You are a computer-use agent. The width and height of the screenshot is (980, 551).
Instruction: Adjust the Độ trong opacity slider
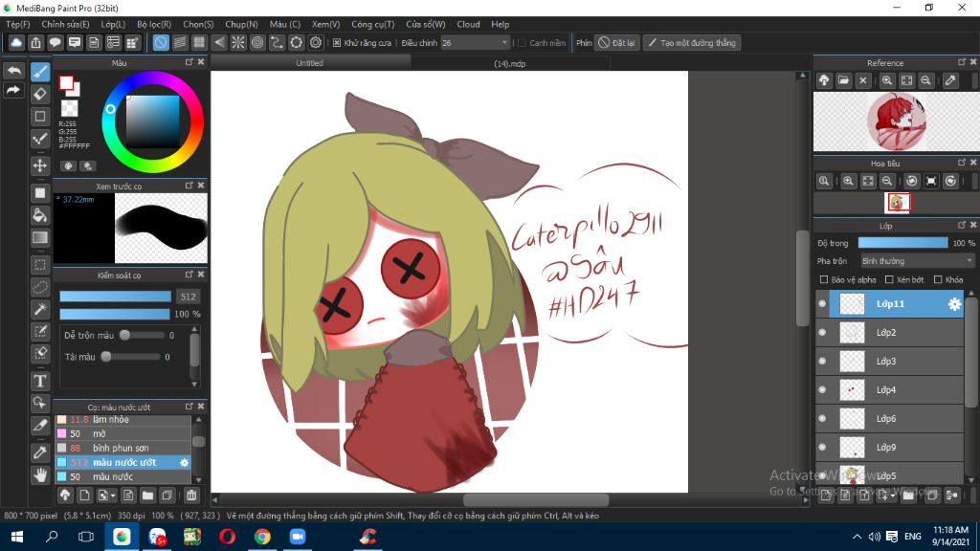[903, 243]
